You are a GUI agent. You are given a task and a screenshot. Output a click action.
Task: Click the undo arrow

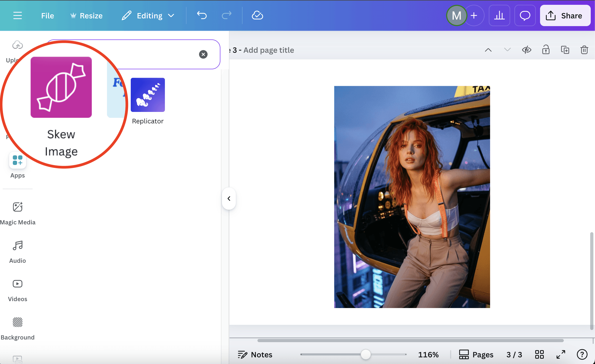tap(202, 15)
